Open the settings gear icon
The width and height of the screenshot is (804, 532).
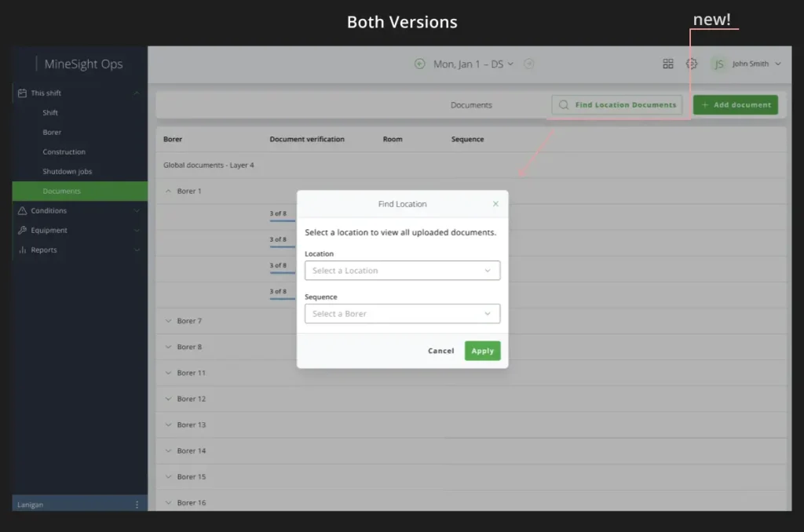(x=691, y=64)
